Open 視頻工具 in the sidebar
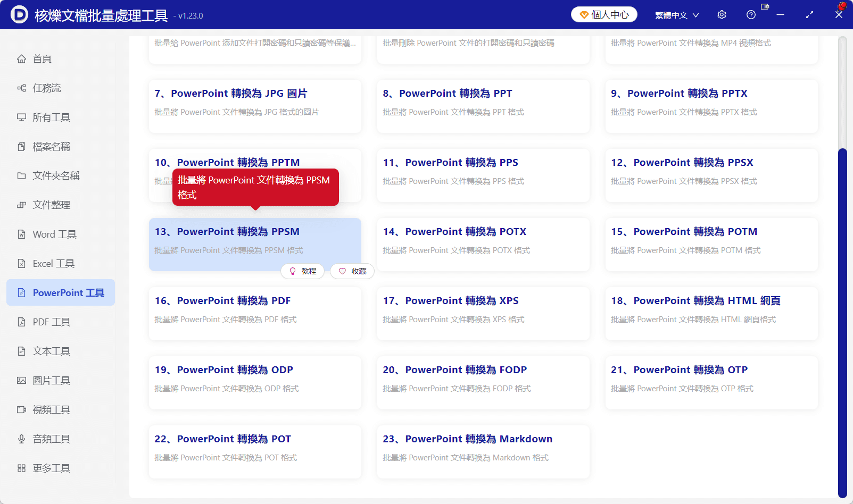 coord(61,410)
